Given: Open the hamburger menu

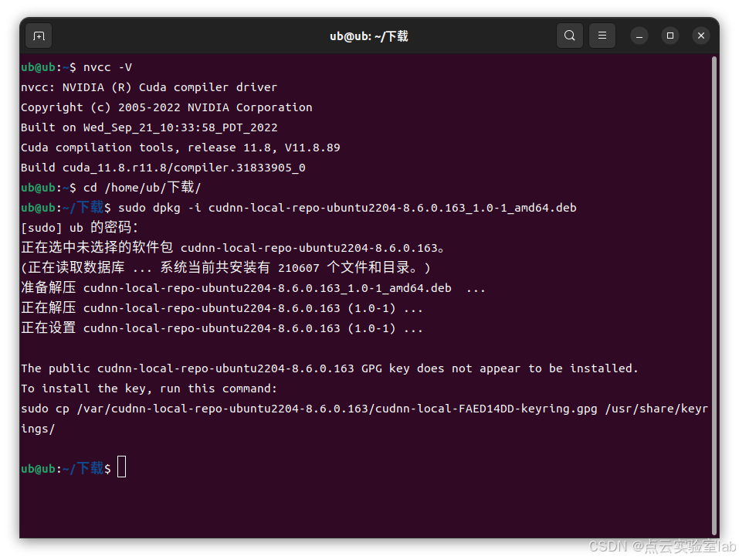Looking at the screenshot, I should click(x=602, y=36).
